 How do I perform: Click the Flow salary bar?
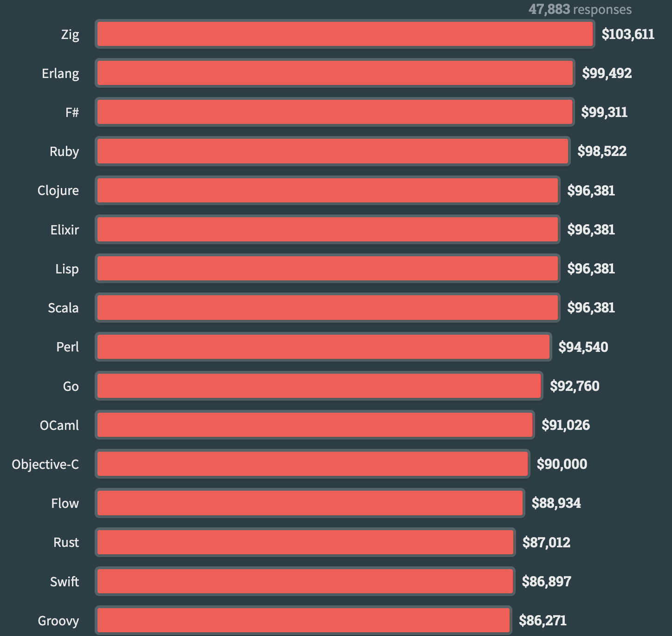[x=310, y=503]
